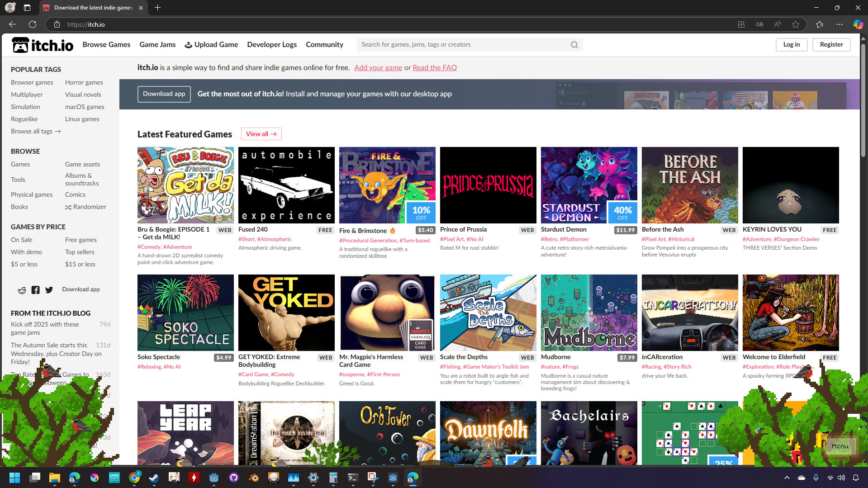This screenshot has width=868, height=488.
Task: Click the Download app banner button
Action: coord(164,94)
